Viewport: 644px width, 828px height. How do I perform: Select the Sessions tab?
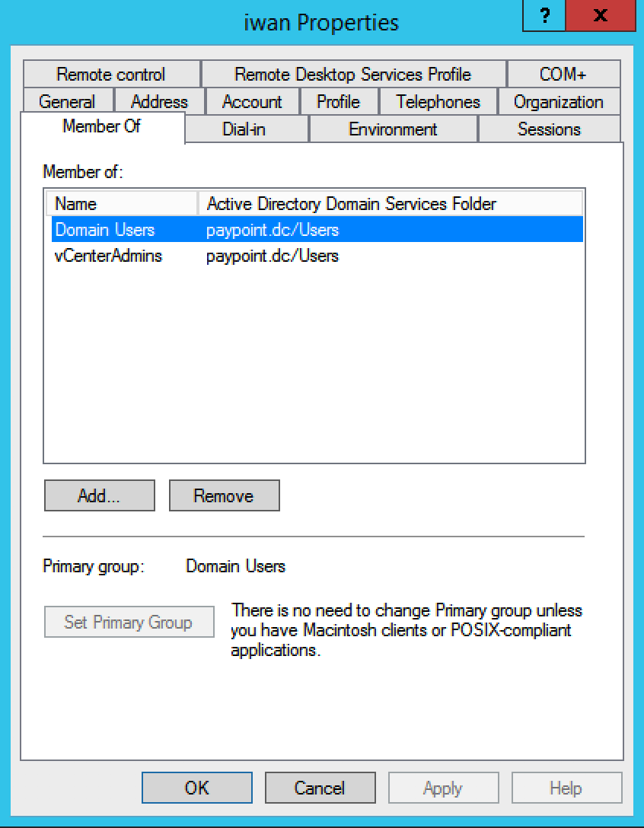pos(549,129)
